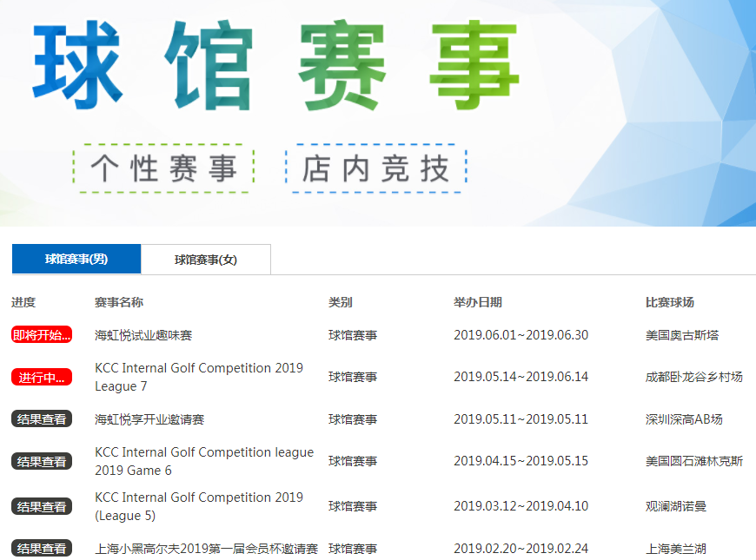Open the 海虹悦享开业邀请赛 event link
The width and height of the screenshot is (756, 560).
pyautogui.click(x=149, y=419)
